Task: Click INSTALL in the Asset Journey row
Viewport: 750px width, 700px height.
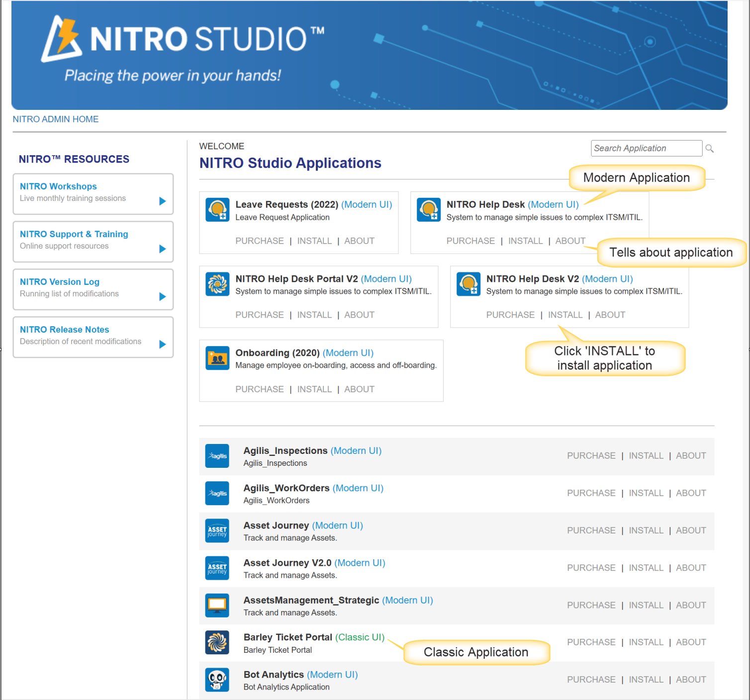Action: coord(646,530)
